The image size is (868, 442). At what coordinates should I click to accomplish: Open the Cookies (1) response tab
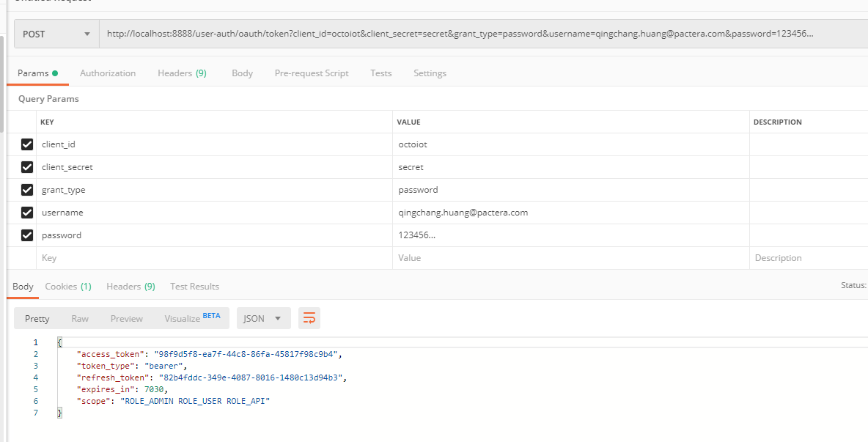[x=68, y=287]
